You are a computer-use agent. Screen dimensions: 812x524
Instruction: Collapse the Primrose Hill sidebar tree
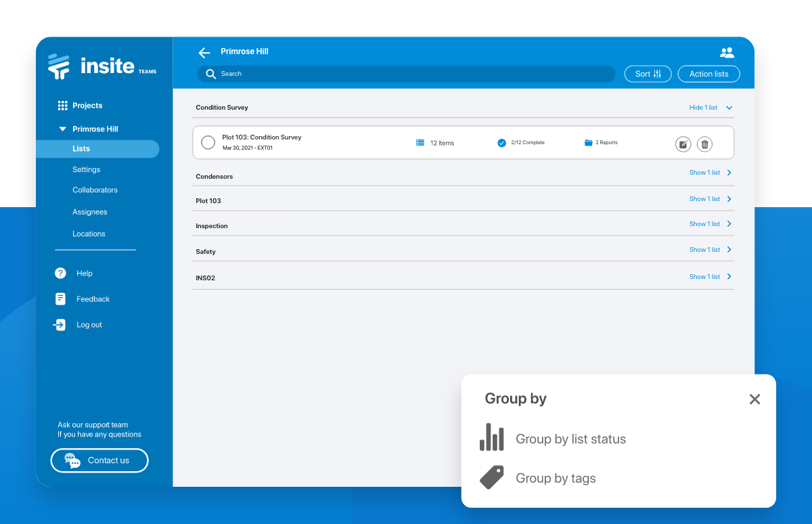tap(62, 129)
